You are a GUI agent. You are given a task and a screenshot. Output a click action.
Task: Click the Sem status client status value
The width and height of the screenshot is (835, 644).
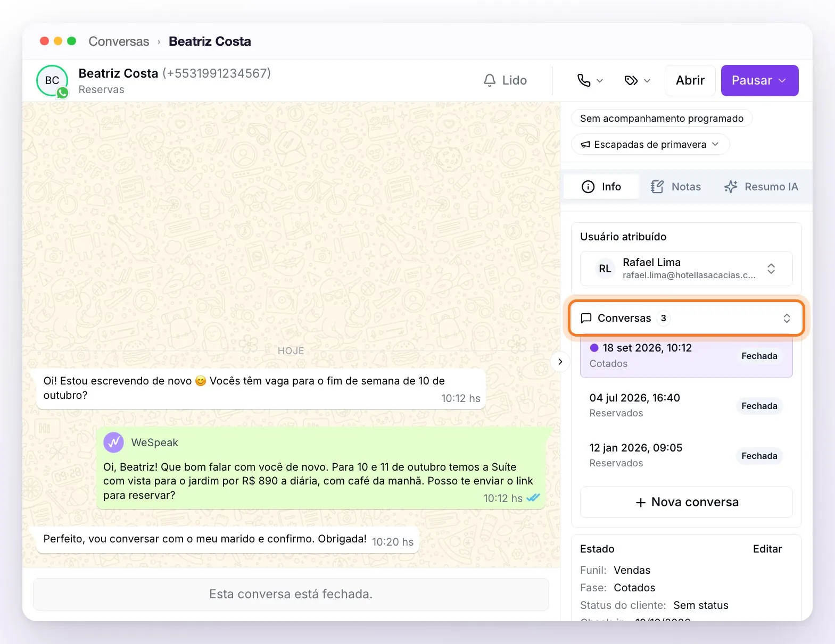click(x=700, y=605)
